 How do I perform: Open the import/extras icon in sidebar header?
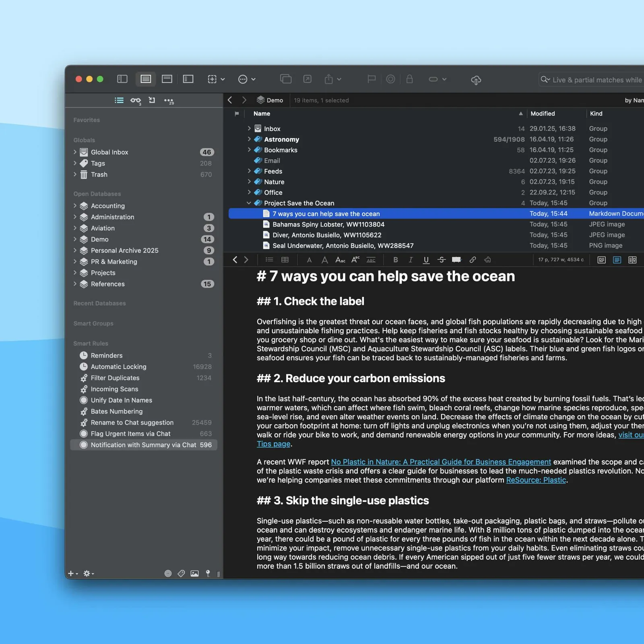pos(152,100)
